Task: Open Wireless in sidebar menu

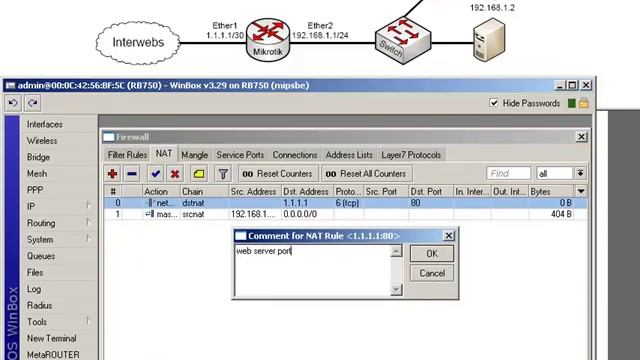Action: point(42,141)
